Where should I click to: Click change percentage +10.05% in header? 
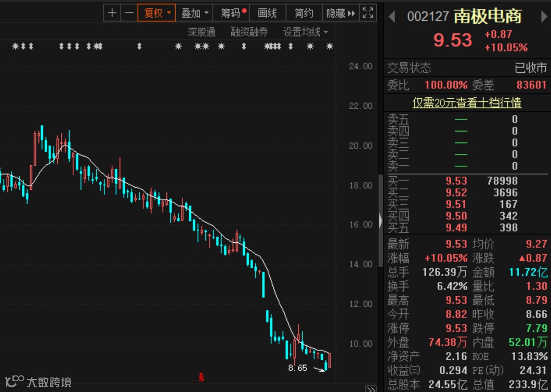click(x=506, y=47)
